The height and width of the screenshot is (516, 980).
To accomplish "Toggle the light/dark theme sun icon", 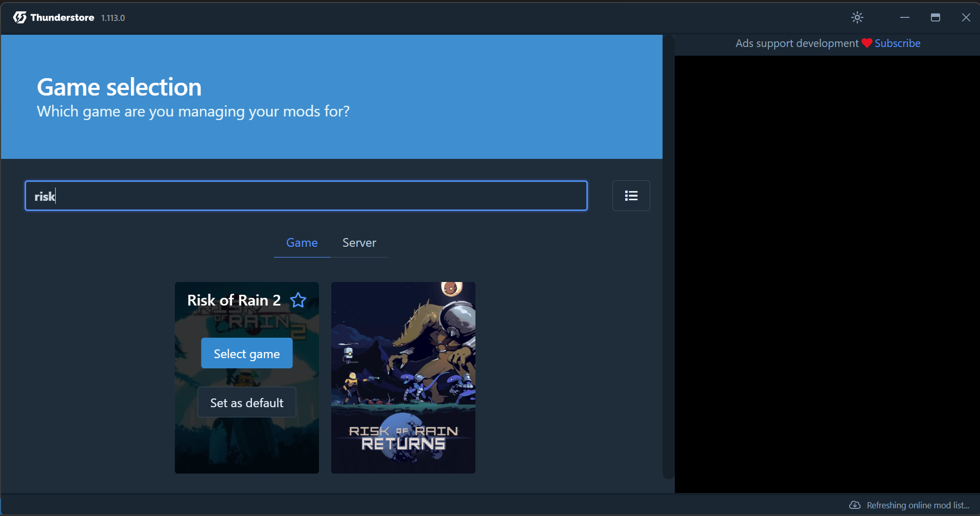I will coord(857,17).
